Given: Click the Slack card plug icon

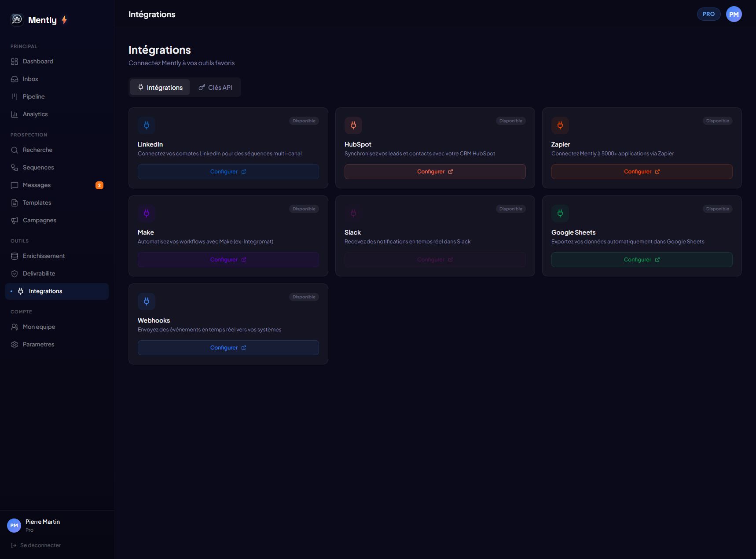Looking at the screenshot, I should click(353, 213).
